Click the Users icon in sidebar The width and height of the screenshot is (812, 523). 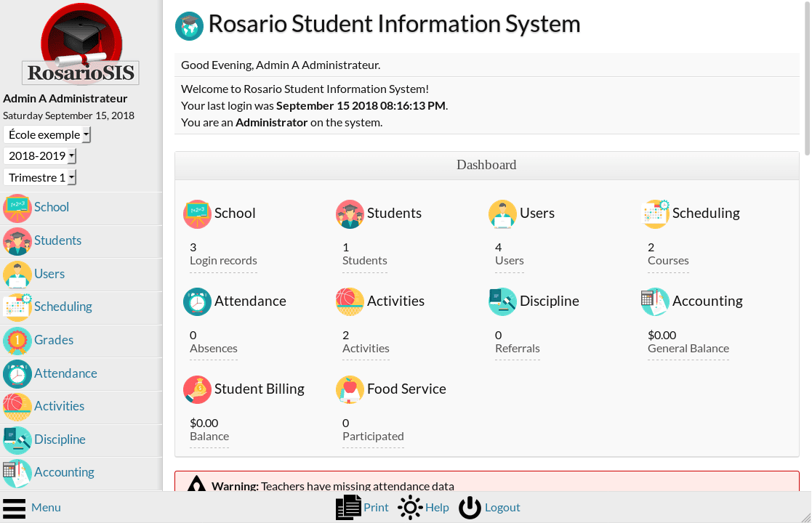[x=17, y=275]
